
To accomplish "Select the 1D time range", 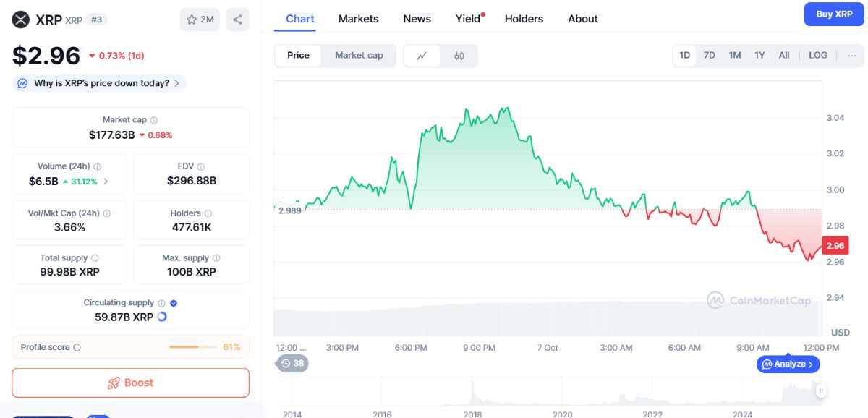I will [x=684, y=55].
